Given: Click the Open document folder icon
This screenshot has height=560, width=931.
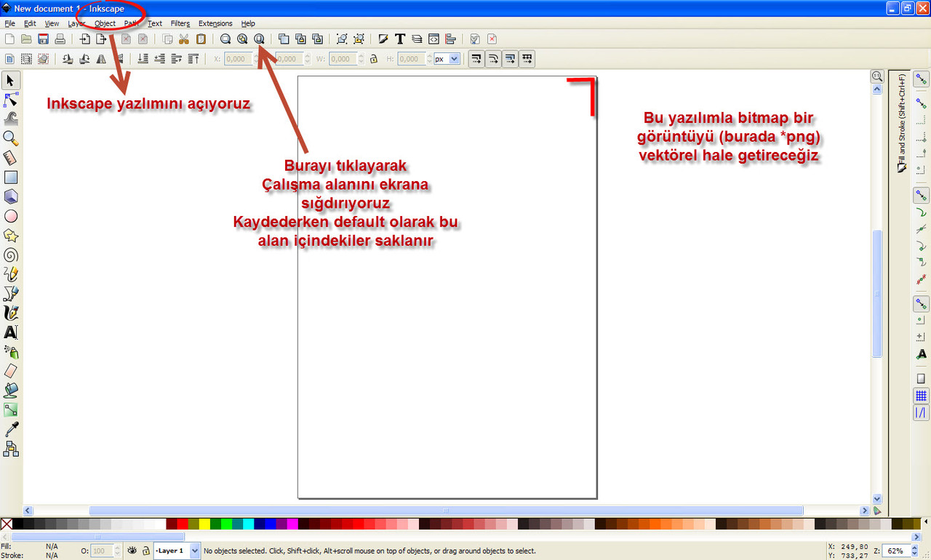Looking at the screenshot, I should (x=26, y=39).
